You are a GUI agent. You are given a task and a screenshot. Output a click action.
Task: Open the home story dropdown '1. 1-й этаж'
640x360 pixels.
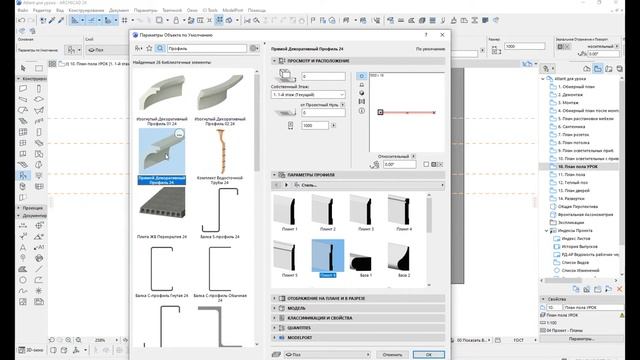308,94
